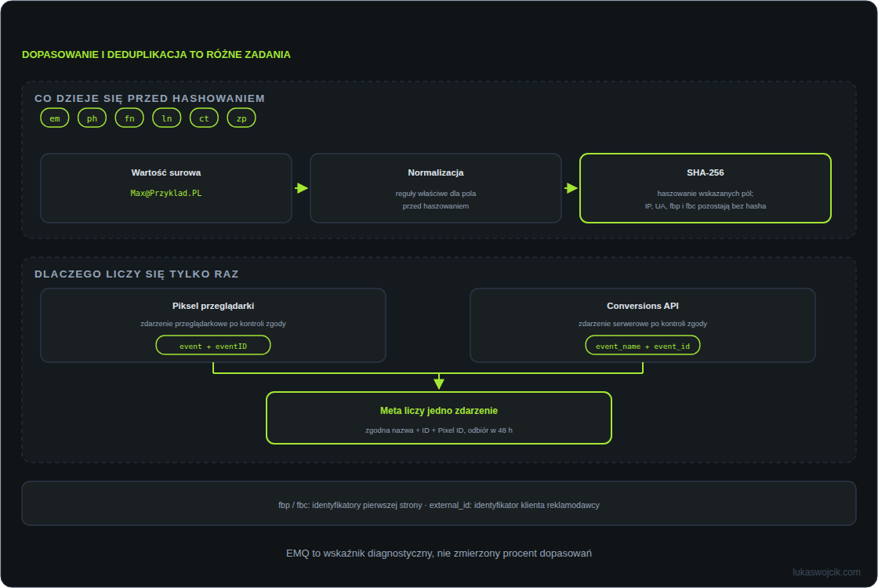
Task: Click "zdarzenie serwerowe po kontroli zgody"
Action: click(x=643, y=324)
